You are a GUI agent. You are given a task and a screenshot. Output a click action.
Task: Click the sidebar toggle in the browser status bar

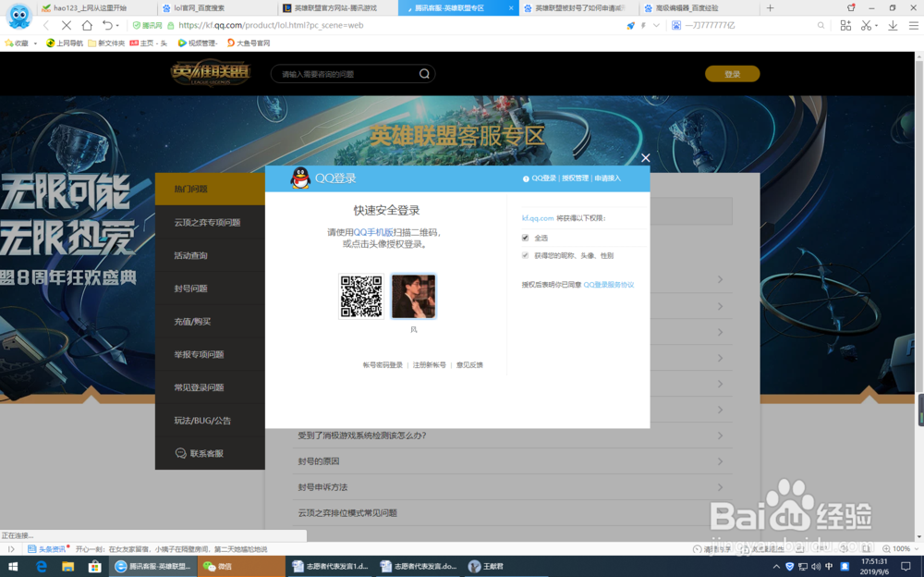tap(11, 548)
